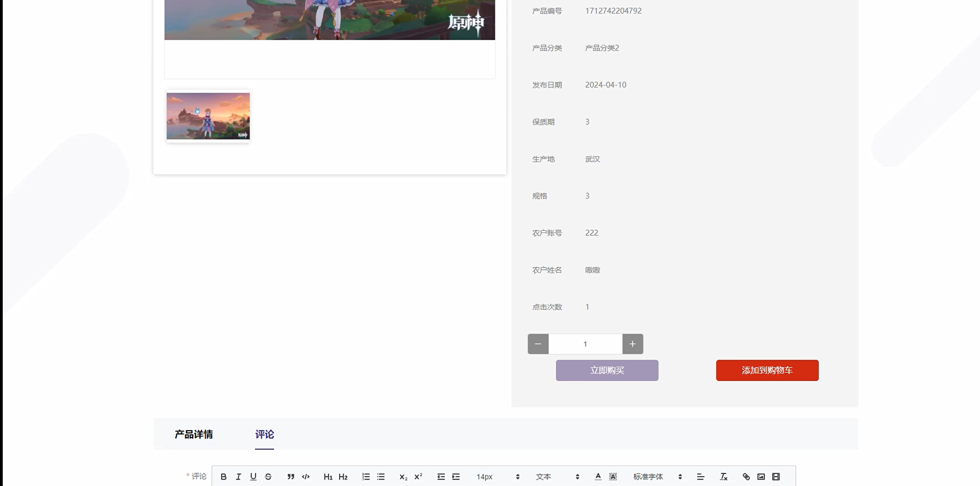Open the text background color picker
Image resolution: width=980 pixels, height=486 pixels.
613,476
